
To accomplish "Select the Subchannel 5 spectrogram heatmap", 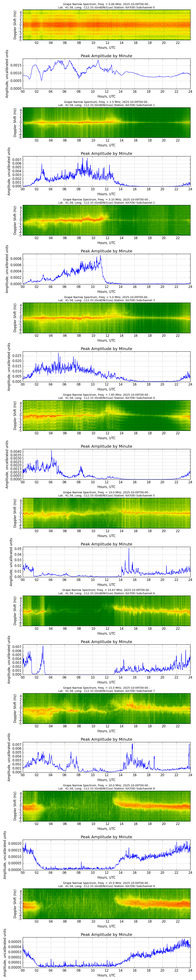I will (107, 513).
